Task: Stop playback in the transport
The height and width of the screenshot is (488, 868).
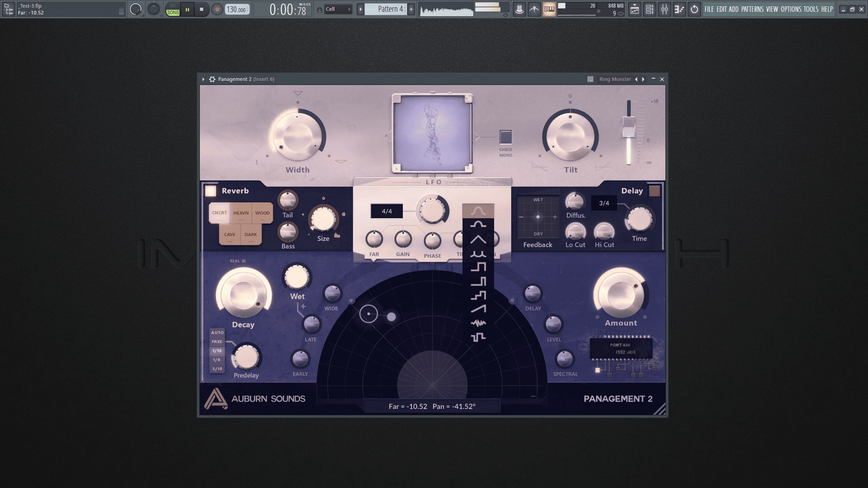Action: click(x=202, y=9)
